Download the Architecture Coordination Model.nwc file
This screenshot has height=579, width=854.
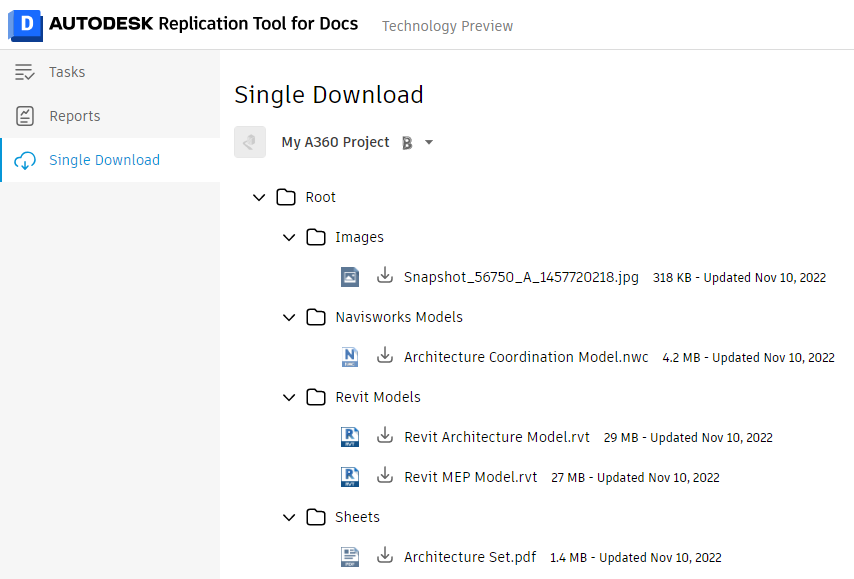coord(384,357)
